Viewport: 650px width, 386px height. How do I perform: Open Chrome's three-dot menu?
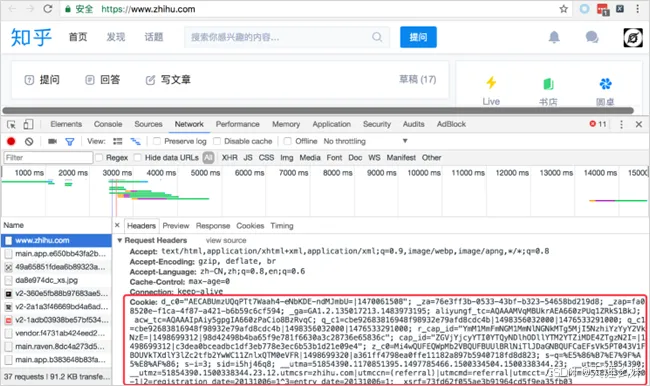(x=638, y=9)
